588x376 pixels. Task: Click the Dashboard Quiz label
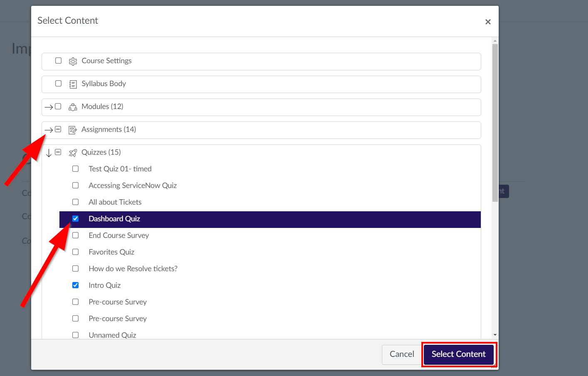click(114, 219)
